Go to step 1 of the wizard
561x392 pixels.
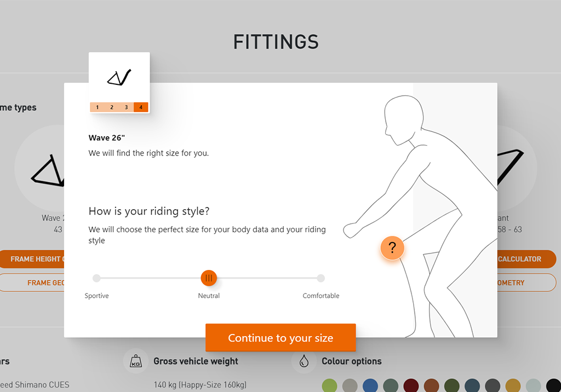click(x=98, y=107)
